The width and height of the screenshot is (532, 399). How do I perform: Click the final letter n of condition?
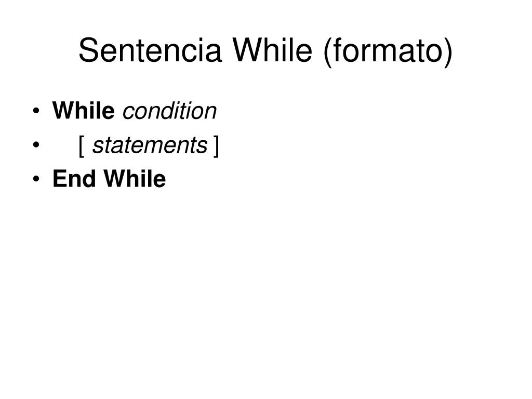coord(211,113)
